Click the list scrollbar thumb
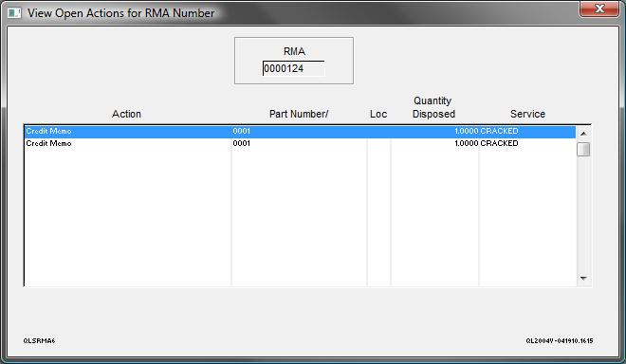 tap(583, 149)
